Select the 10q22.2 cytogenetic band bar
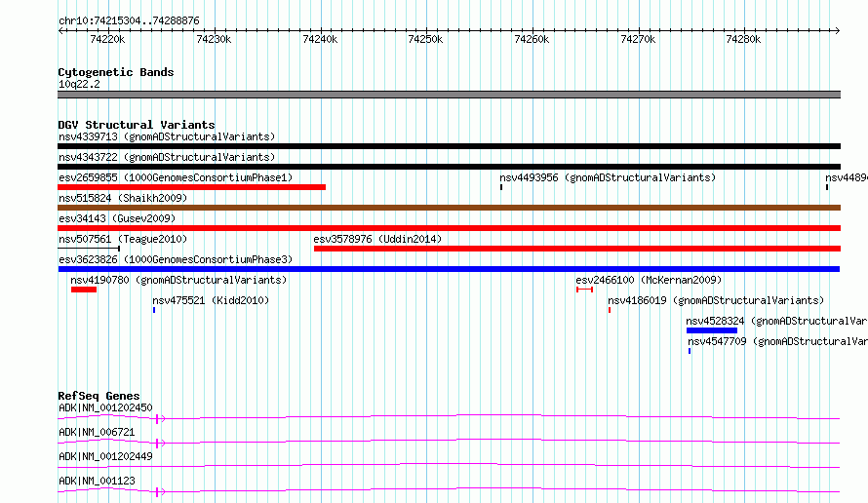Viewport: 868px width, 503px height. [x=449, y=95]
